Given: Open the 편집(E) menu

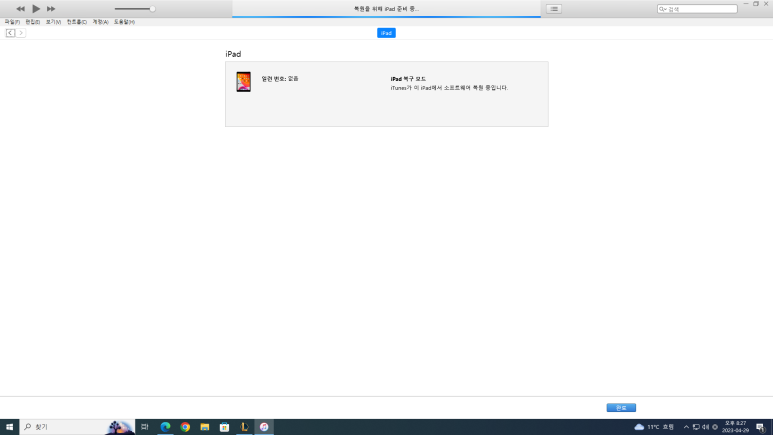Looking at the screenshot, I should tap(33, 22).
